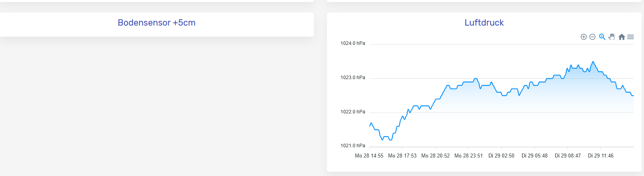The image size is (644, 176).
Task: Click the 1023.0 hPa axis label
Action: click(x=353, y=78)
